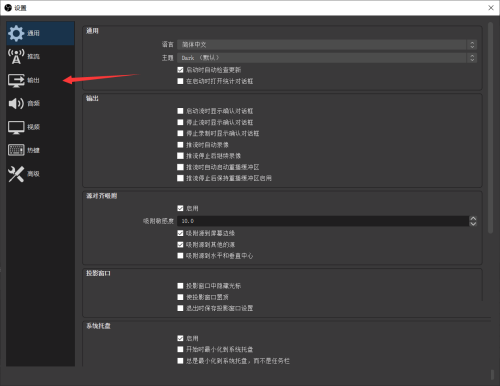Toggle 启用 checkbox under 系统托盘 section
500x386 pixels.
click(x=180, y=338)
